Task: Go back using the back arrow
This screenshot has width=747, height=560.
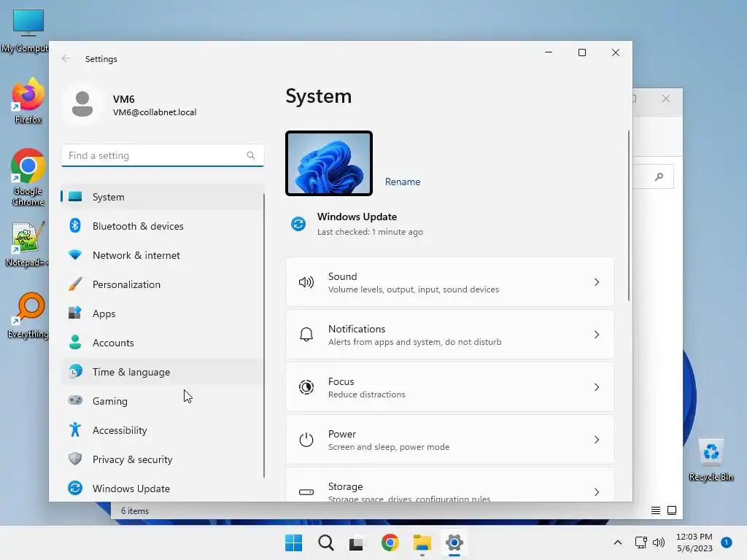Action: coord(66,58)
